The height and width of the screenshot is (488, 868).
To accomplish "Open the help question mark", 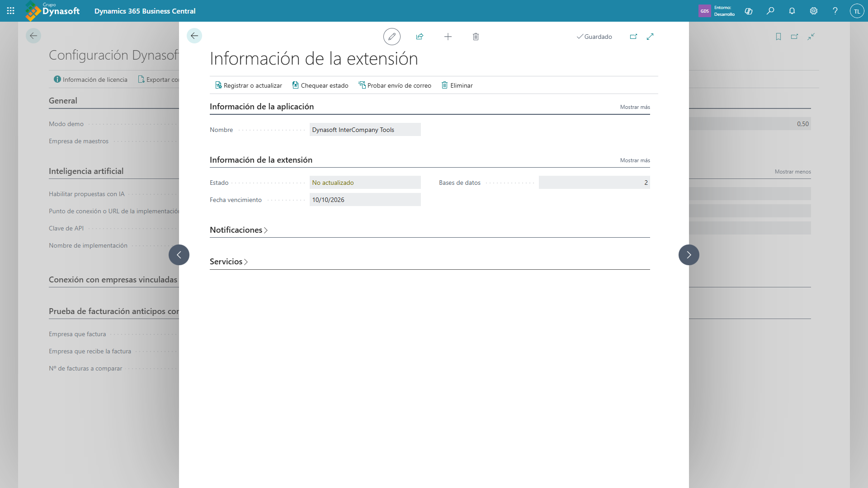I will 835,11.
